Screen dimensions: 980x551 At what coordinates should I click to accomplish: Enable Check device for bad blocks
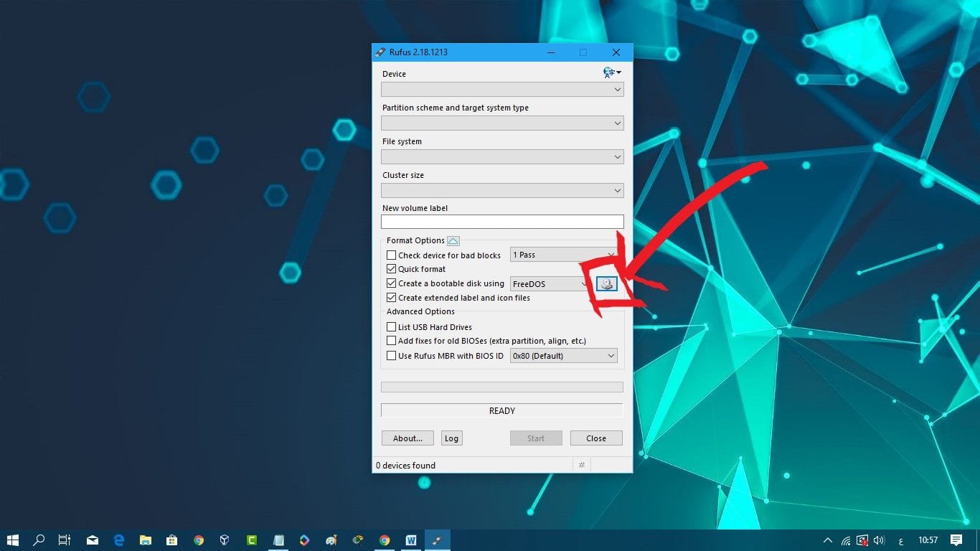pos(392,255)
